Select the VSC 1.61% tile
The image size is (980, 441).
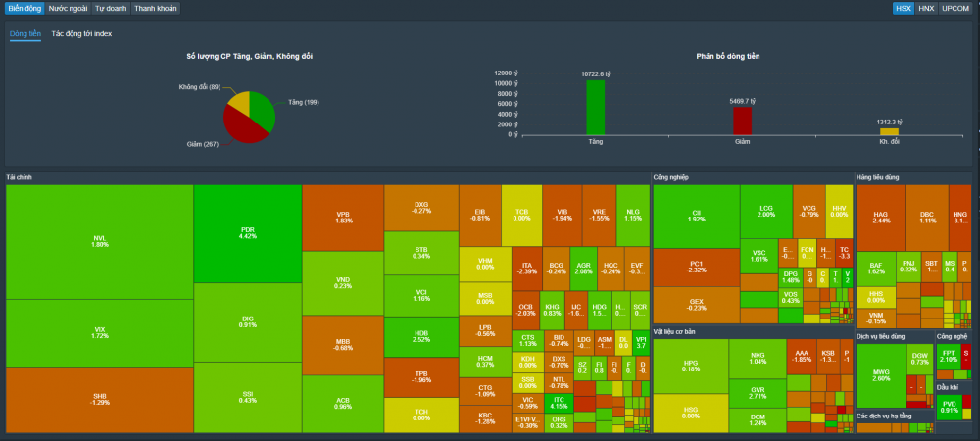coord(759,256)
